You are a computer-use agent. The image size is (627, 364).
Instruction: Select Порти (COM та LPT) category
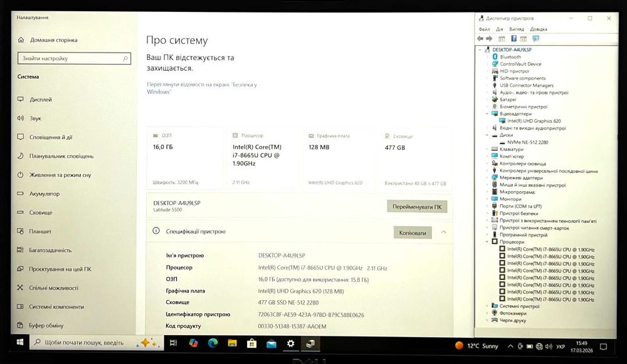pyautogui.click(x=520, y=206)
